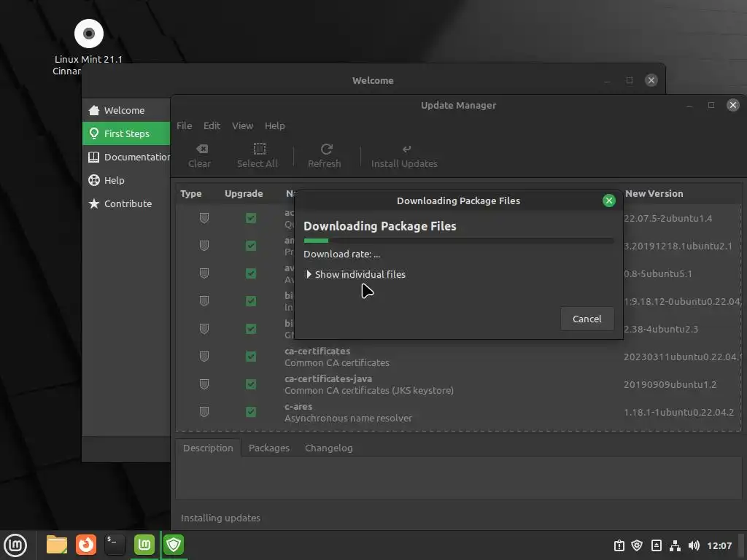
Task: Switch to Update Manager shield taskbar button
Action: [x=174, y=544]
